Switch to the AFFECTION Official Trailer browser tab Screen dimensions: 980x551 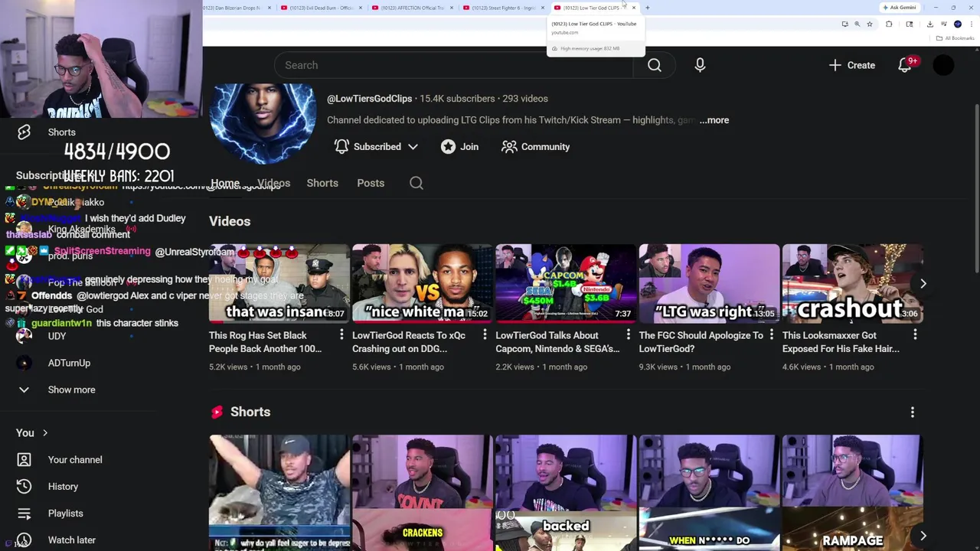[413, 8]
